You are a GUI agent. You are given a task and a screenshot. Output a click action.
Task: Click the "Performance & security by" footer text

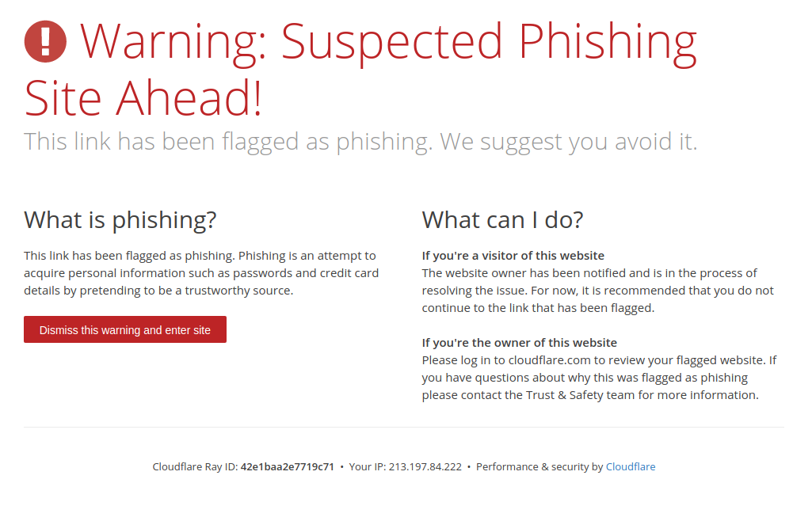539,467
